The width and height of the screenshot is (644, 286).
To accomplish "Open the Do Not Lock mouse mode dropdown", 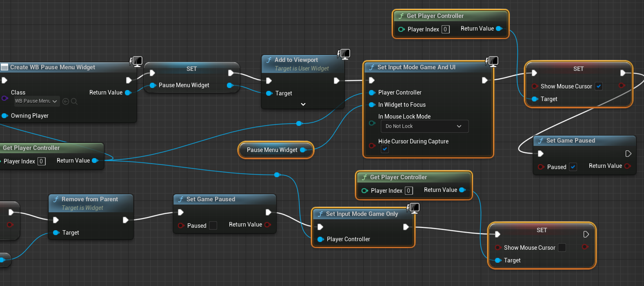I will pos(424,126).
